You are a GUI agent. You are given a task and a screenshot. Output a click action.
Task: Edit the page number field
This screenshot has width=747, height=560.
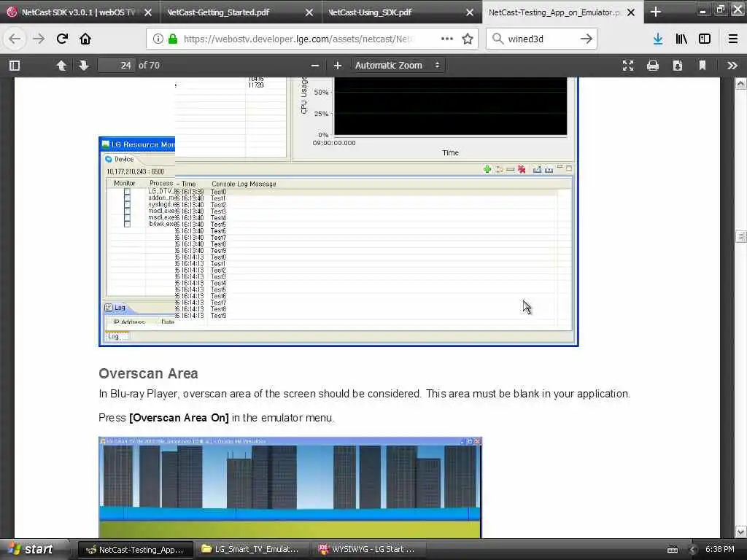[116, 66]
